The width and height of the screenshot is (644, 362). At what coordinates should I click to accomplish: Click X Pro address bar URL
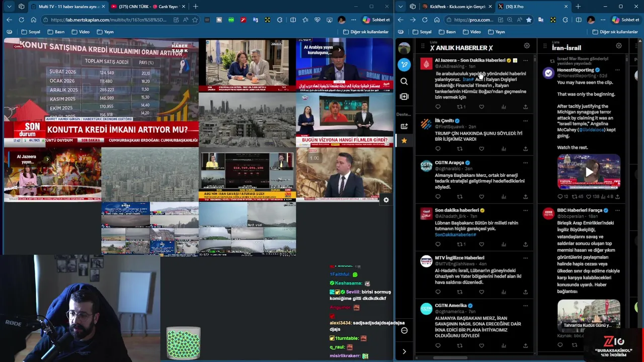click(473, 20)
